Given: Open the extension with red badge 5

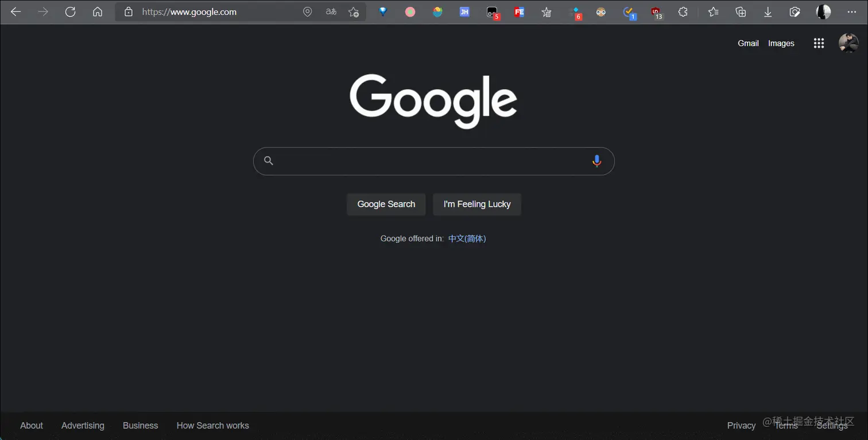Looking at the screenshot, I should (x=493, y=12).
